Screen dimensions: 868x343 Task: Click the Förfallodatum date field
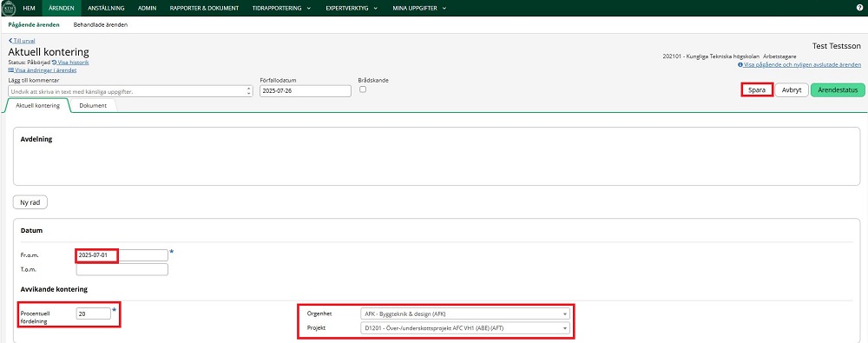point(305,91)
